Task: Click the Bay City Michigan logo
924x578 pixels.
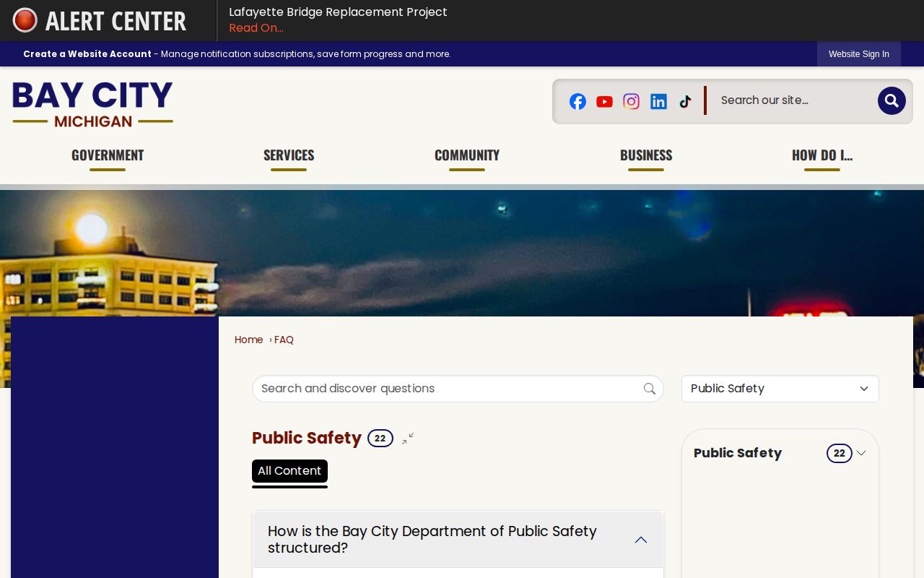Action: coord(92,104)
